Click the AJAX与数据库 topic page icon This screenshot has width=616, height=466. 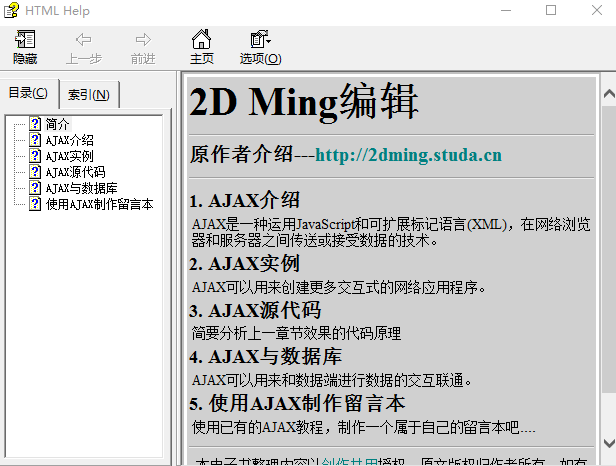[x=35, y=188]
